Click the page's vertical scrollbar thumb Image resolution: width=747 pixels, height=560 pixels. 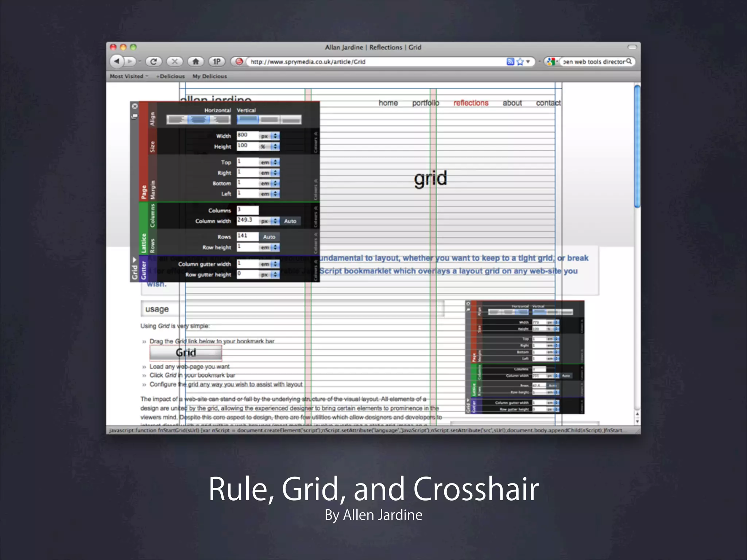[x=637, y=146]
